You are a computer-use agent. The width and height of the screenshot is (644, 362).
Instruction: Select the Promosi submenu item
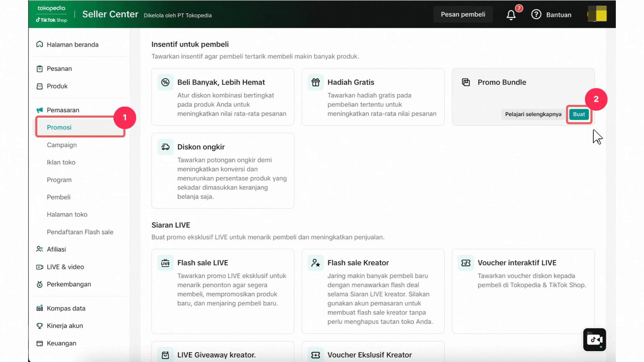59,127
